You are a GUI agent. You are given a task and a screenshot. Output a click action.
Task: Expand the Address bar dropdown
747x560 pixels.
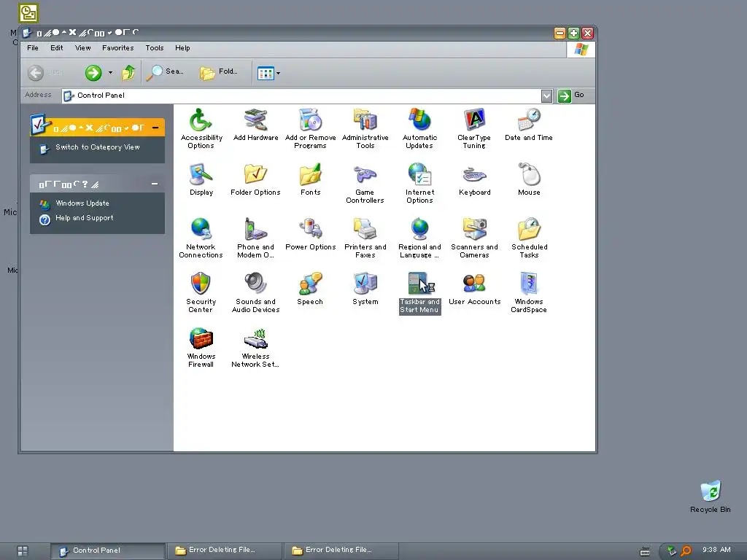coord(547,96)
